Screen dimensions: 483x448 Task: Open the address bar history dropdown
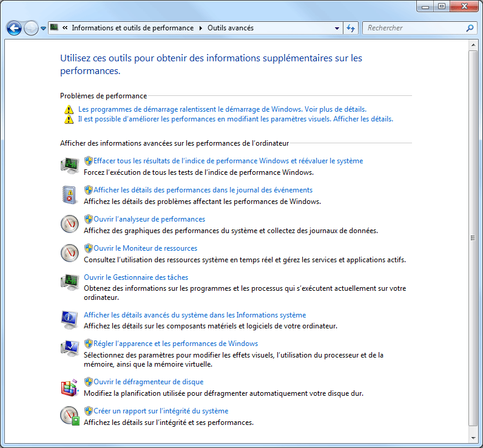click(337, 28)
